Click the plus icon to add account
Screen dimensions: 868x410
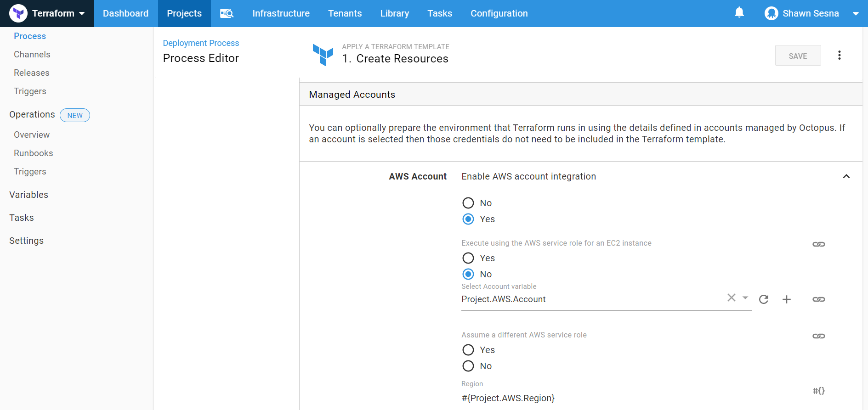[787, 299]
